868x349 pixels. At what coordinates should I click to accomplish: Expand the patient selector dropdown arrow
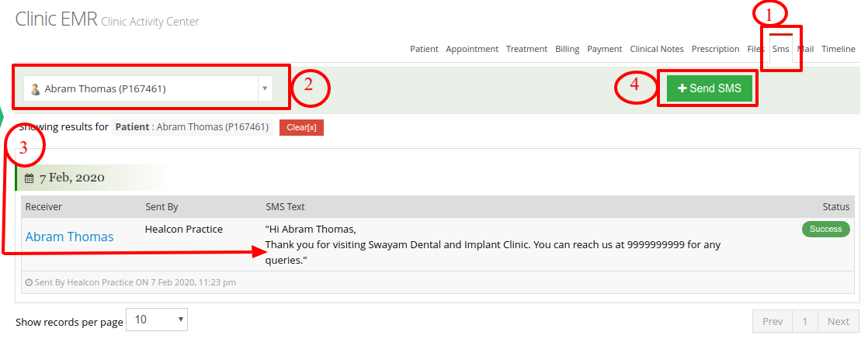[265, 88]
